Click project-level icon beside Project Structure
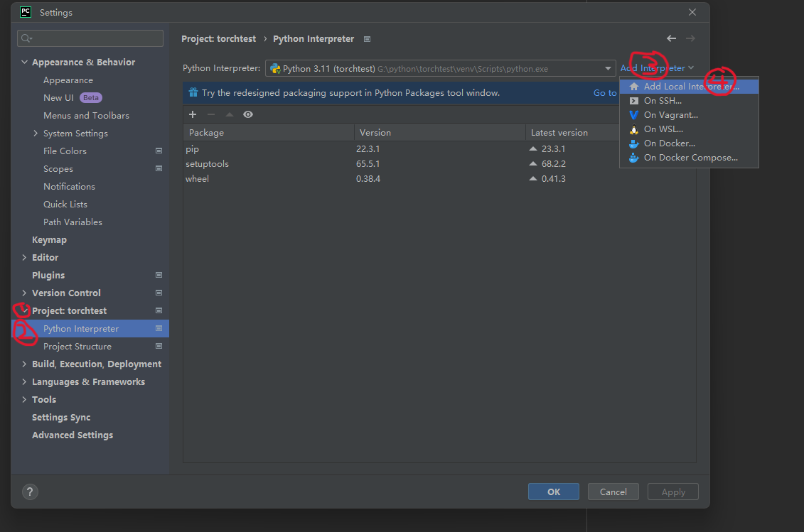The image size is (804, 532). pos(159,346)
